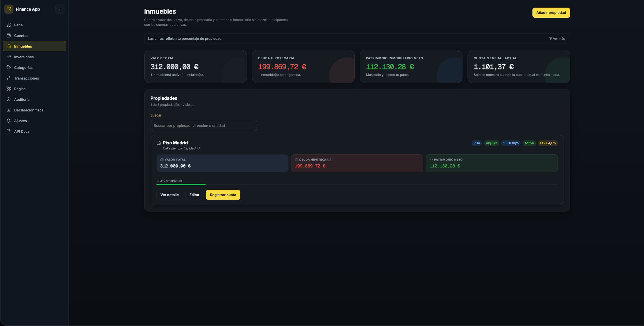Click the Panel grid icon
Viewport: 644px width, 326px height.
point(9,25)
